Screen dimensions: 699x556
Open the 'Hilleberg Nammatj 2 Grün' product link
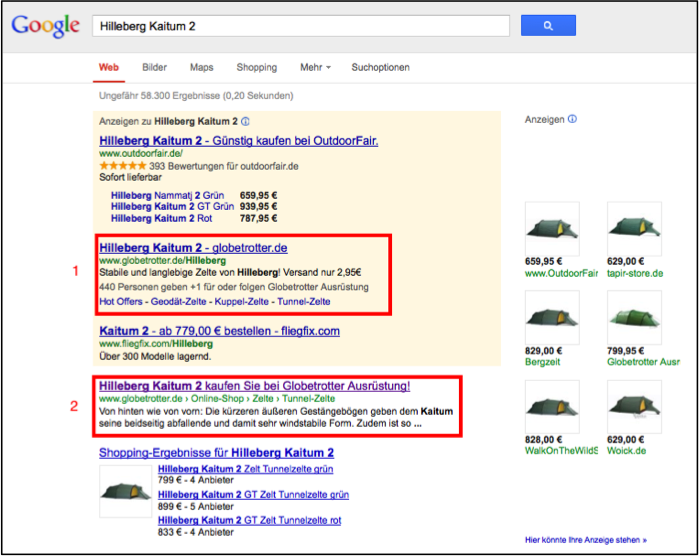168,195
